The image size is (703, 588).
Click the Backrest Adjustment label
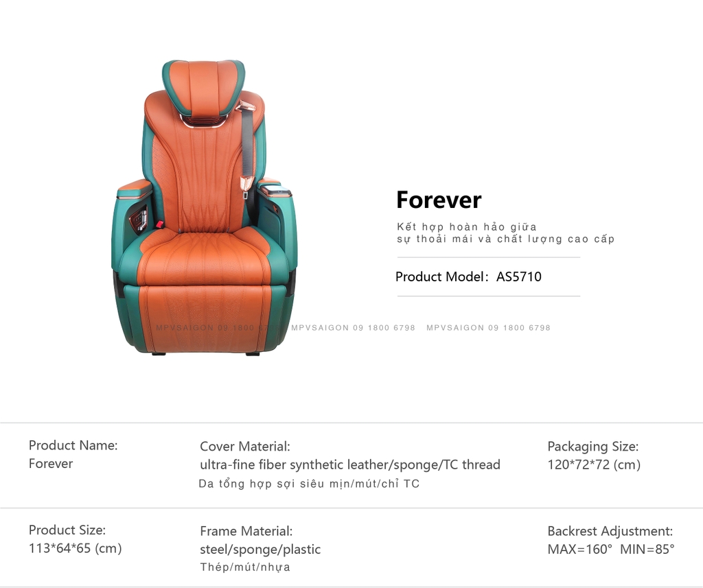(610, 531)
